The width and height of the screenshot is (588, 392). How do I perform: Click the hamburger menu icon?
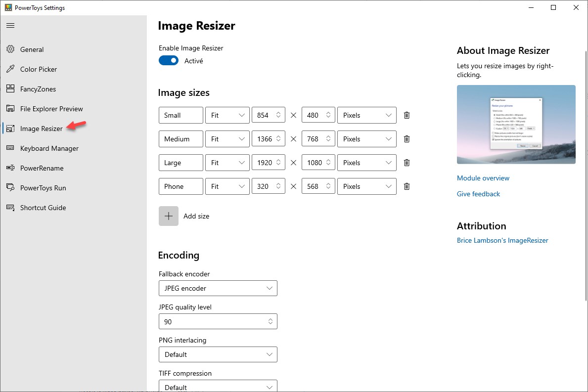(10, 25)
